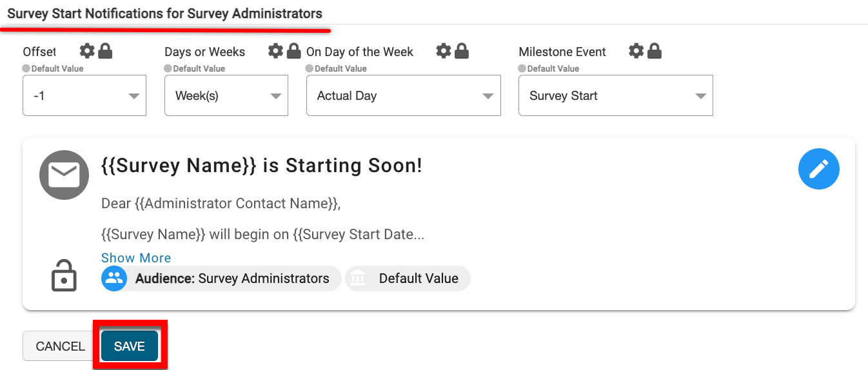Click lock icon for On Day of the Week
Image resolution: width=868 pixels, height=370 pixels.
[461, 51]
